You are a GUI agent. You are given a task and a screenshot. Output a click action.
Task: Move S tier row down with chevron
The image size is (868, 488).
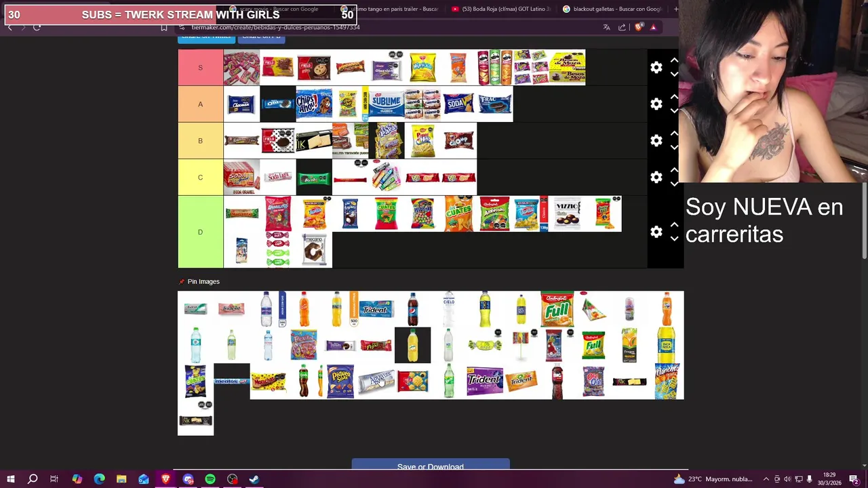(x=674, y=75)
